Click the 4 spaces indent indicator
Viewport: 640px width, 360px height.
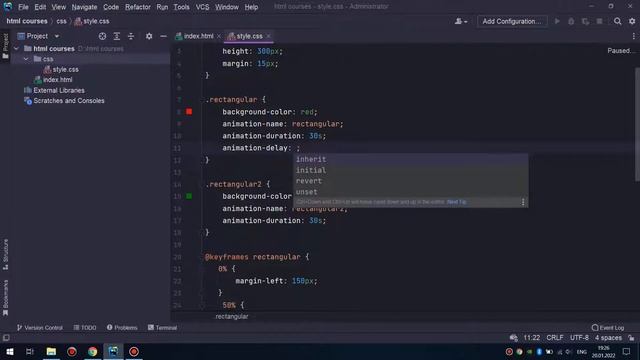[x=608, y=338]
